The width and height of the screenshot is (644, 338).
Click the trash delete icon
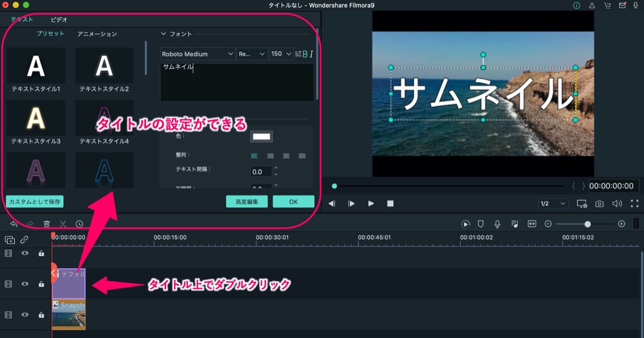click(47, 224)
